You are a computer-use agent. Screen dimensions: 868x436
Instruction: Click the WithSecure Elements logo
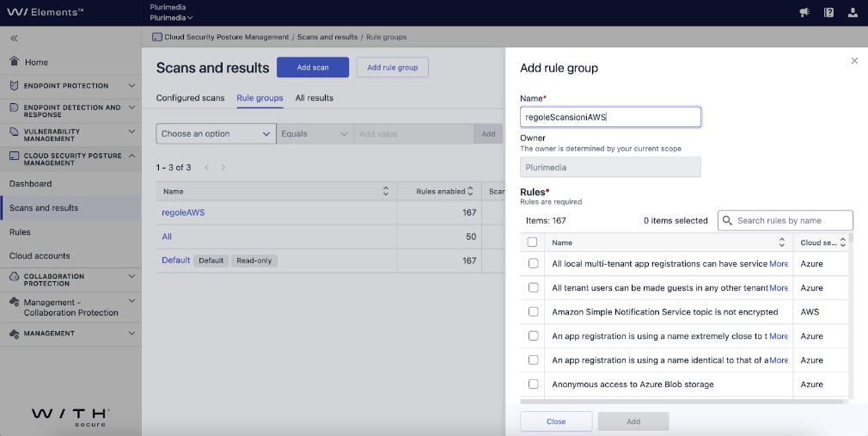45,12
